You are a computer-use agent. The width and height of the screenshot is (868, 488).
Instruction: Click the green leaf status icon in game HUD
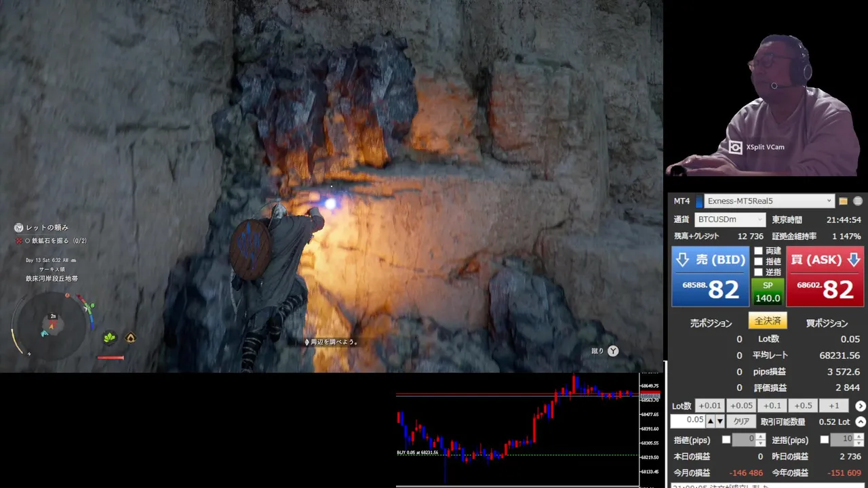click(x=109, y=338)
